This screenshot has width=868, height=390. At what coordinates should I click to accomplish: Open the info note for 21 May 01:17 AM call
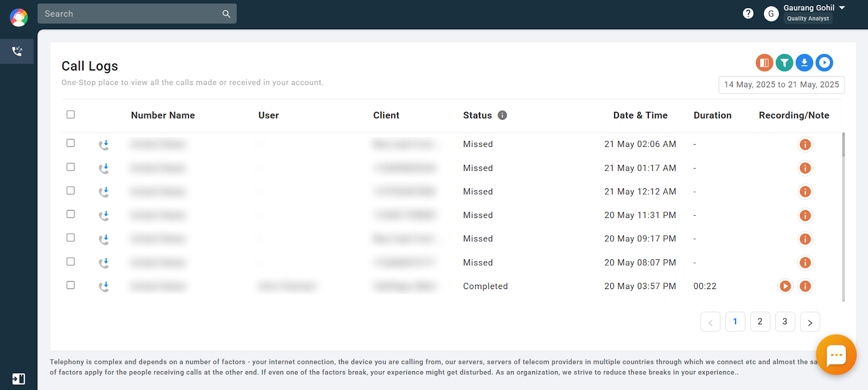click(805, 168)
